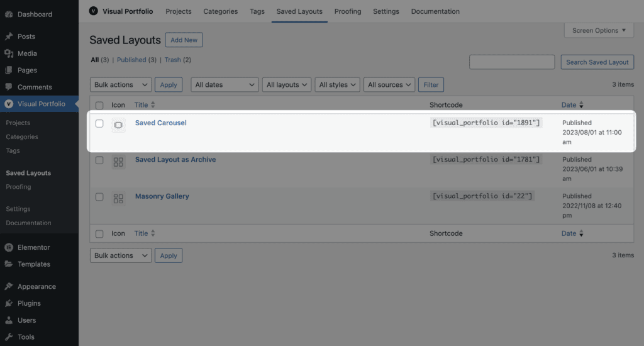The height and width of the screenshot is (346, 644).
Task: Open Projects in Visual Portfolio submenu
Action: [18, 123]
